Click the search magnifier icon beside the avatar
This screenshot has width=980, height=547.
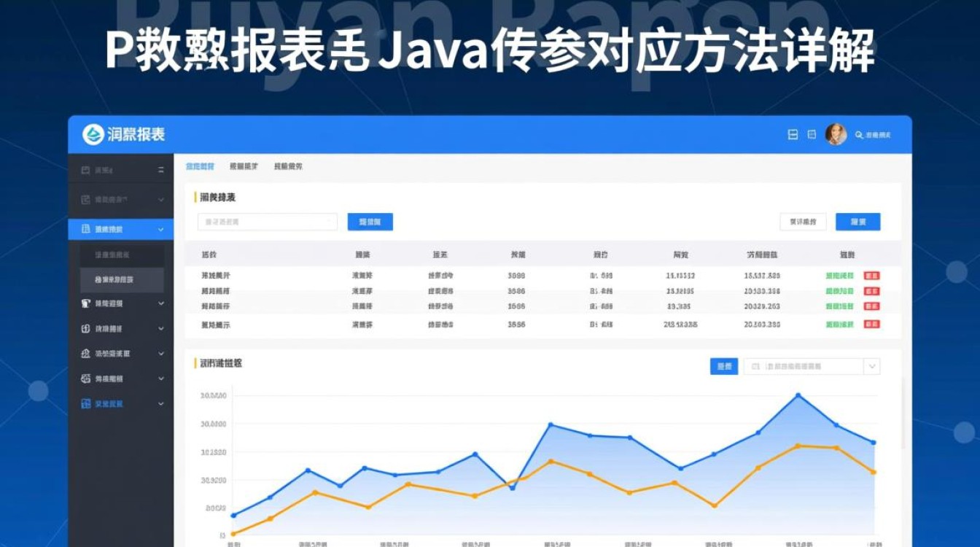tap(858, 135)
